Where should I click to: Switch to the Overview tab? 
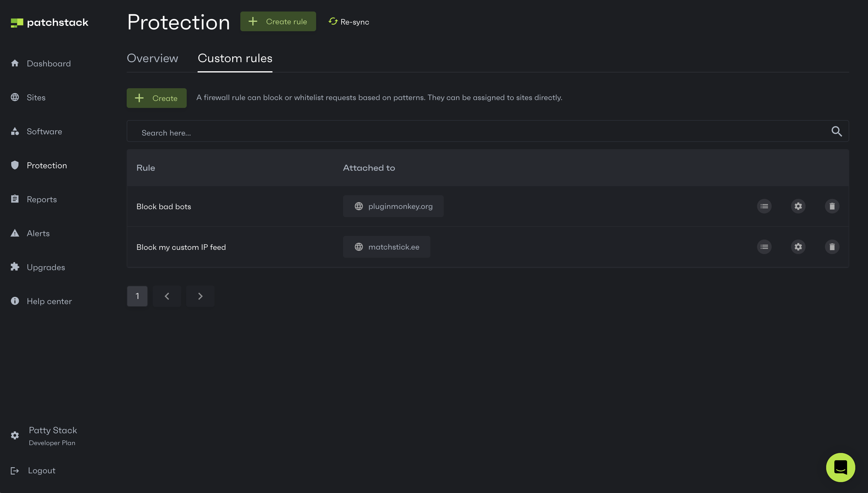152,58
